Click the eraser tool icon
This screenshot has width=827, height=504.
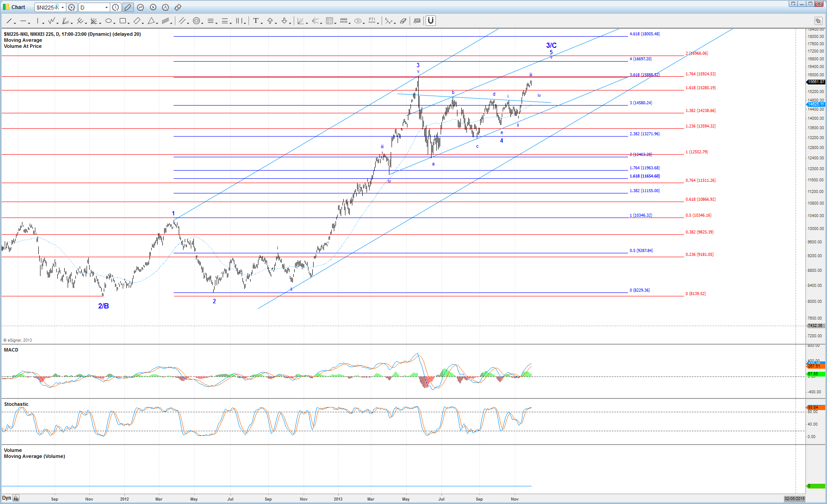[x=403, y=21]
